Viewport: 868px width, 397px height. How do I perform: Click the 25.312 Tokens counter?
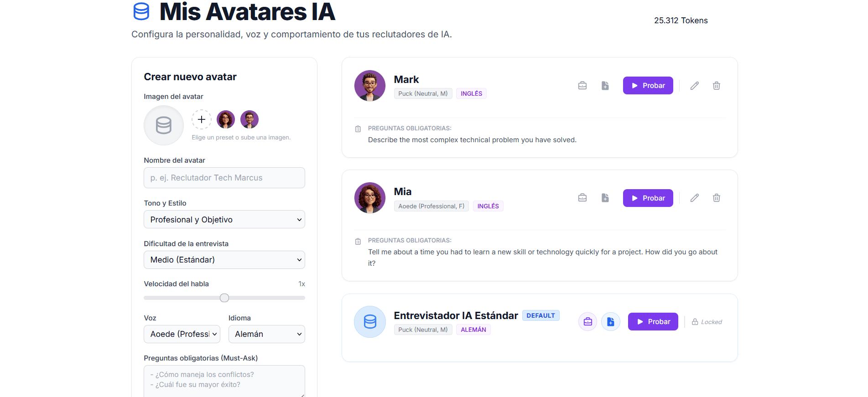(x=681, y=21)
